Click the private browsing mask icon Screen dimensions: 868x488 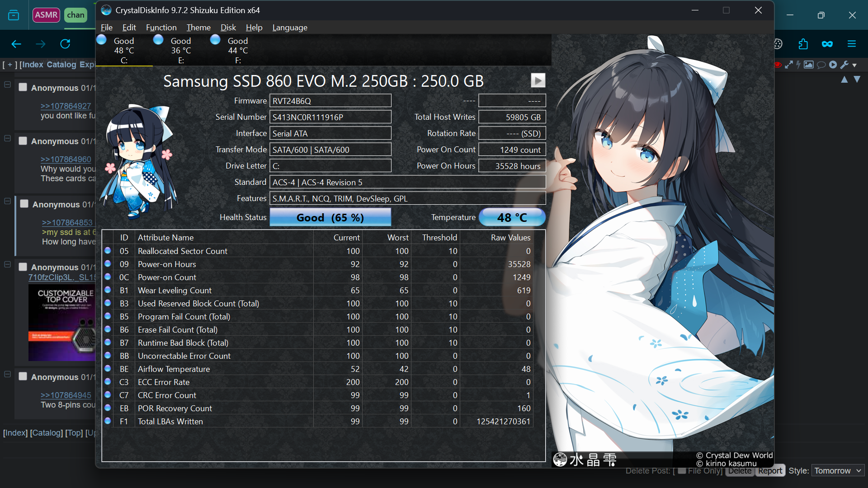[x=827, y=44]
